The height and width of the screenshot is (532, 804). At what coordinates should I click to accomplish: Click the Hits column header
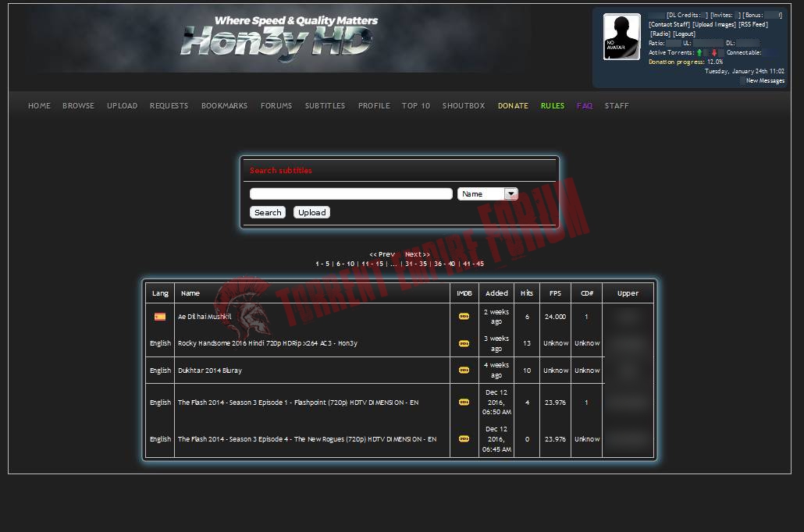click(x=527, y=293)
